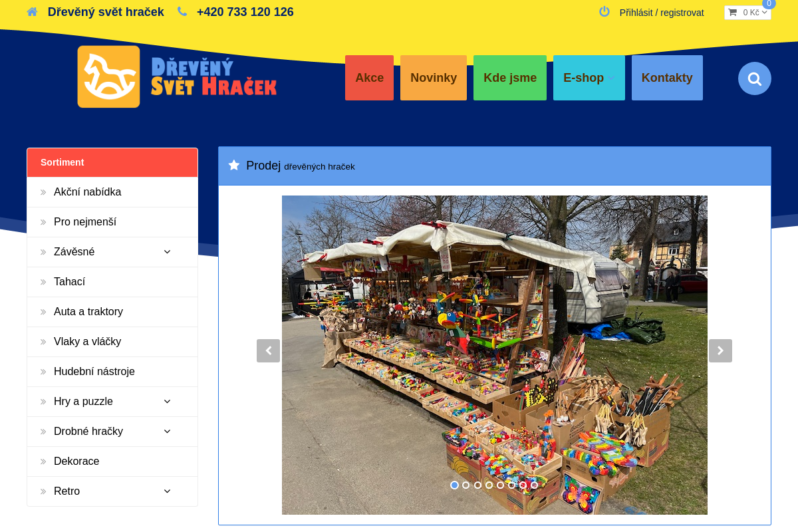Open search with the magnifier icon
This screenshot has height=532, width=798.
[754, 78]
